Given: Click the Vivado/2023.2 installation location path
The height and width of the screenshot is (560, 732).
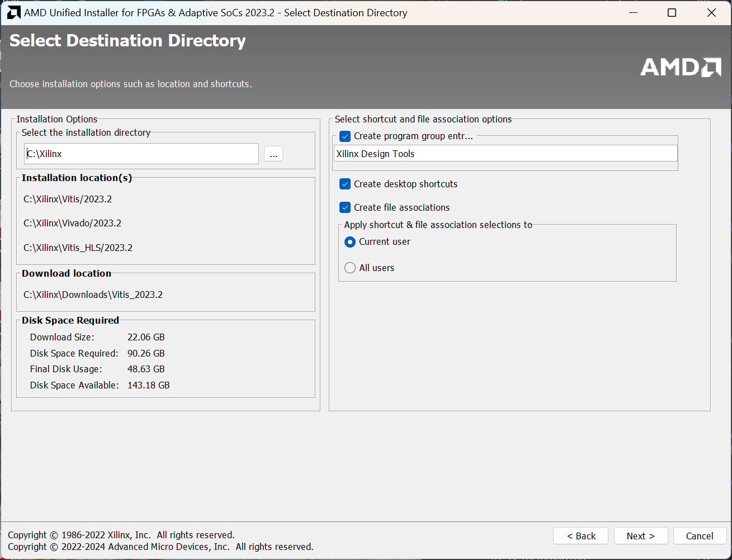Looking at the screenshot, I should (x=72, y=224).
